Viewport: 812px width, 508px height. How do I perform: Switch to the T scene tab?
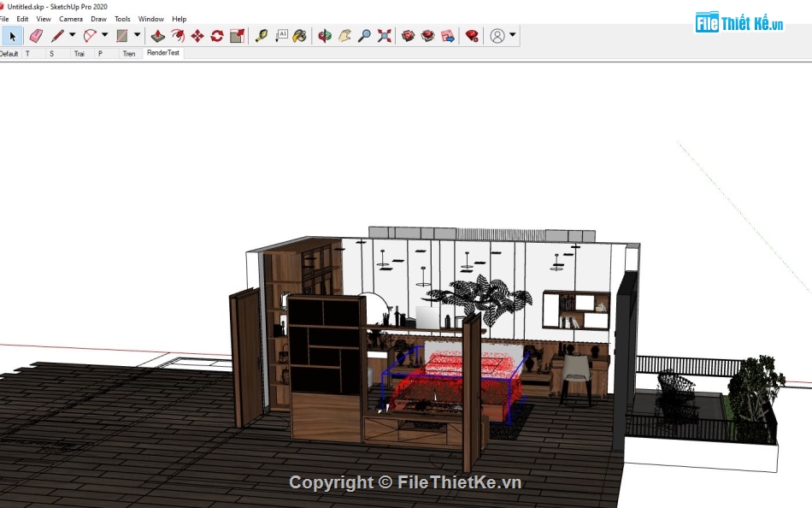click(x=33, y=53)
